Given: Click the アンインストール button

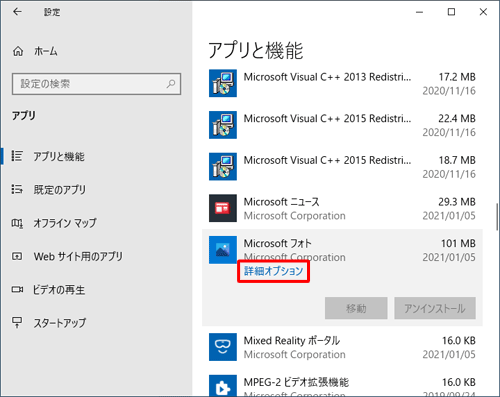Looking at the screenshot, I should [x=435, y=308].
